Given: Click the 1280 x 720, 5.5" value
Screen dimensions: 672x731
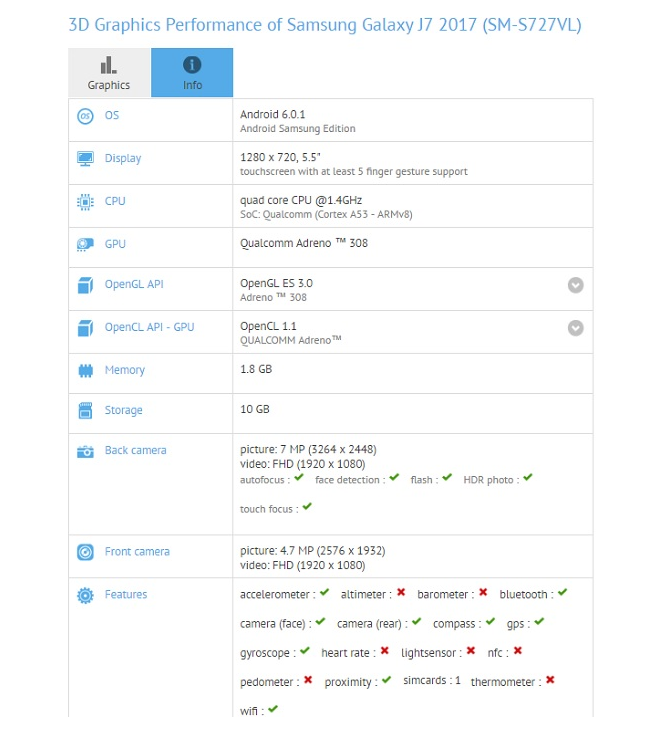Looking at the screenshot, I should 280,158.
